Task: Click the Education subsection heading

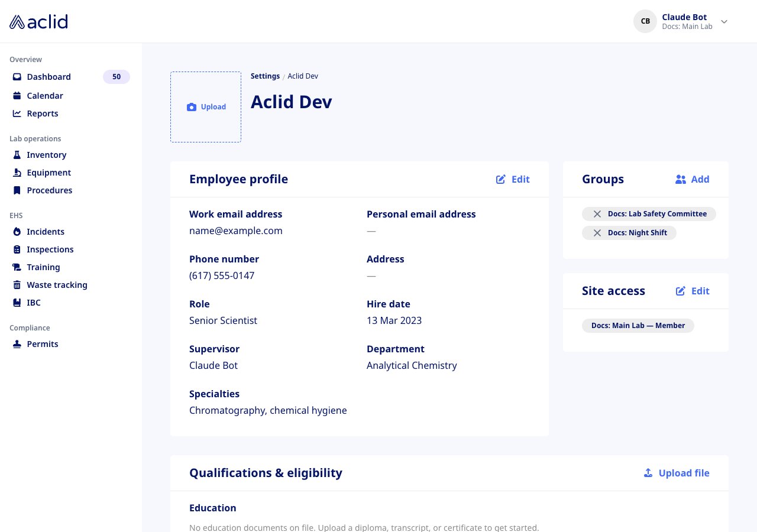Action: pyautogui.click(x=213, y=508)
